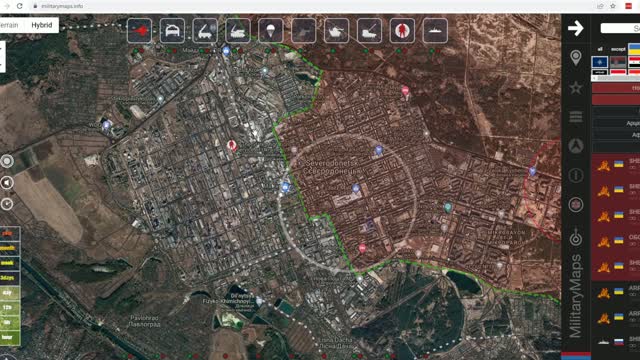640x360 pixels.
Task: Filter by the Serbia flag
Action: pyautogui.click(x=618, y=62)
